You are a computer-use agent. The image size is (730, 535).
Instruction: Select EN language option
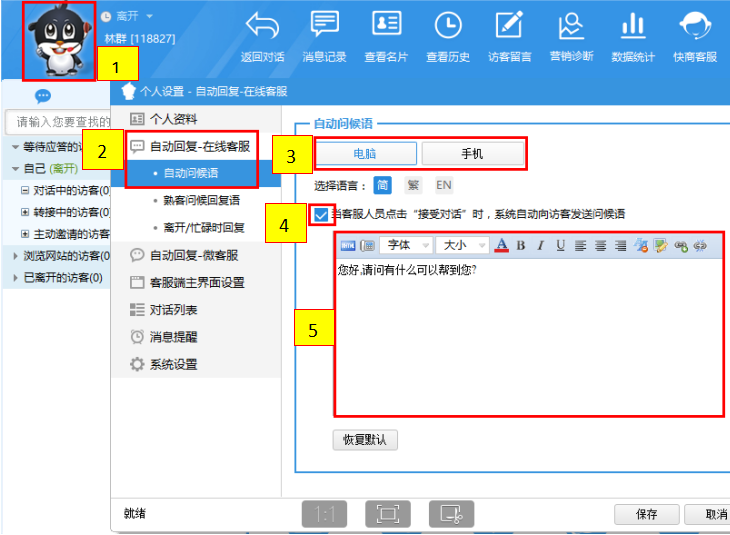[x=443, y=185]
